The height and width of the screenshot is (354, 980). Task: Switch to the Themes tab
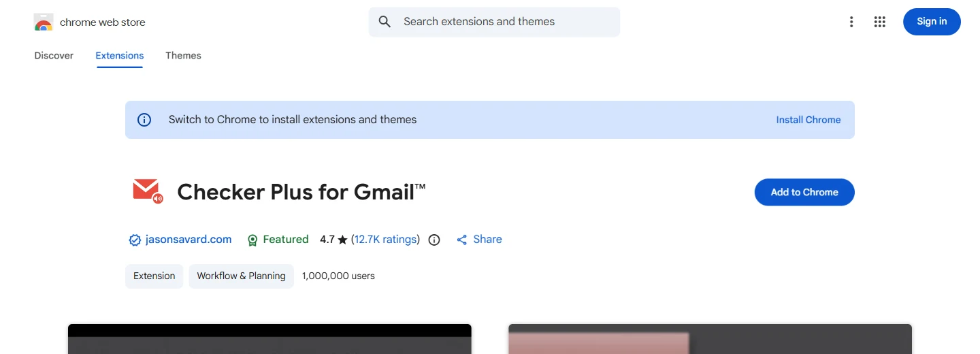(183, 56)
